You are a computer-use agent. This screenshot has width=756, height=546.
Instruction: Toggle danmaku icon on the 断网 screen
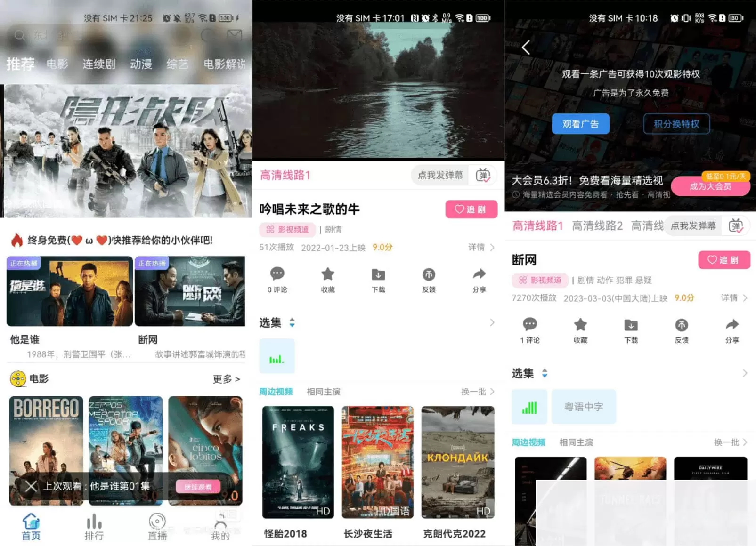(736, 226)
